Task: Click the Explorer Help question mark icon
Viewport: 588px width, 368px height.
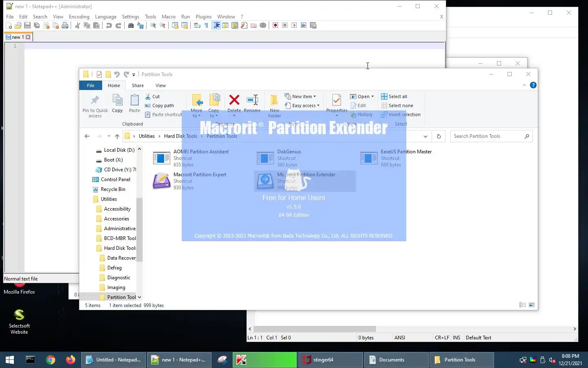Action: (533, 85)
